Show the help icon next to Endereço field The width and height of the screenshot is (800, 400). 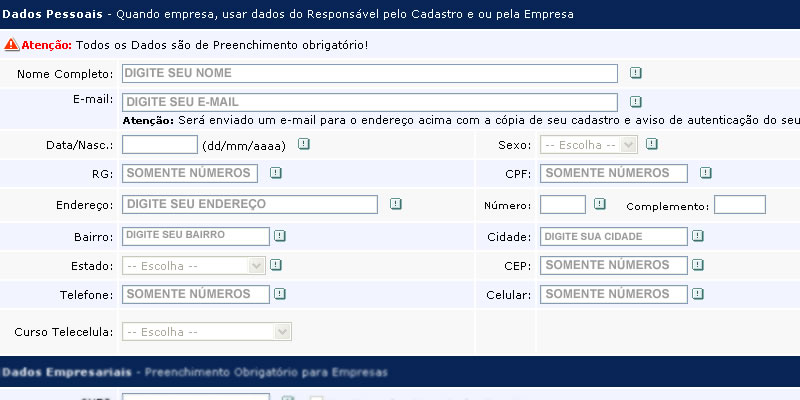[x=395, y=204]
